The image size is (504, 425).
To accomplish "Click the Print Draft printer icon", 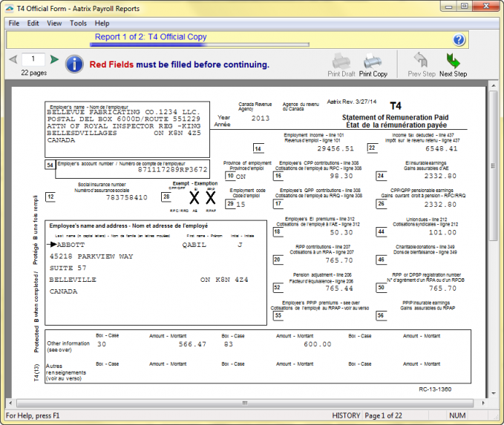I will click(x=341, y=61).
